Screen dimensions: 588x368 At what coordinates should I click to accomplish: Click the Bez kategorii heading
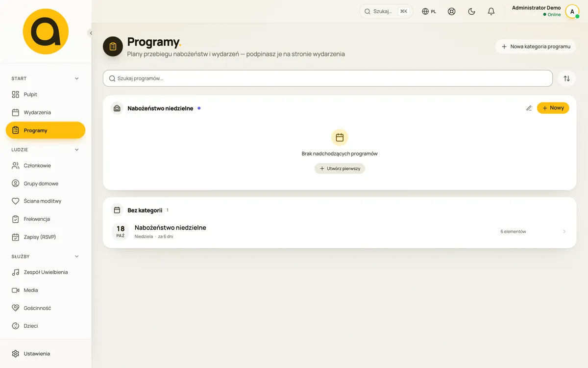(x=145, y=210)
